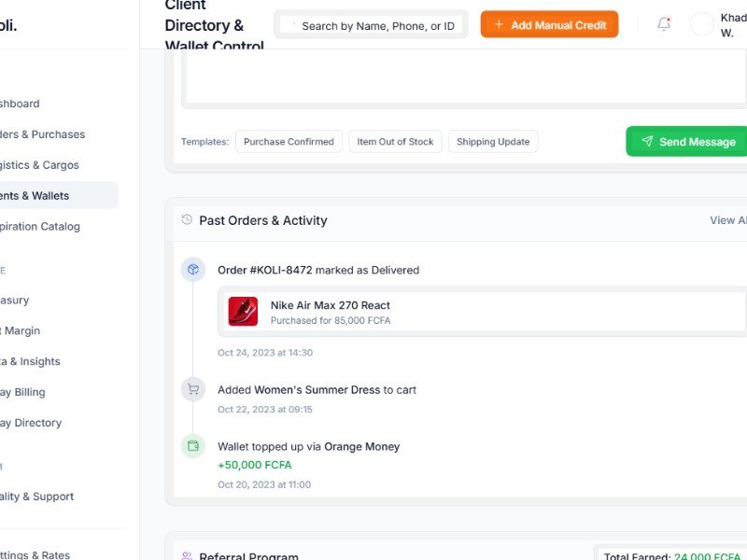
Task: Choose the Shipping Update template
Action: [493, 142]
